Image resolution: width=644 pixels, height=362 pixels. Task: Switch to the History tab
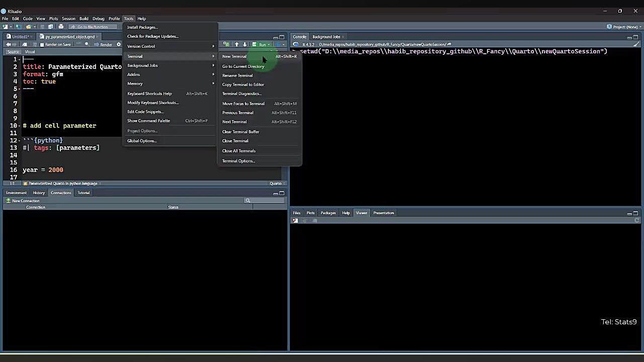pyautogui.click(x=39, y=193)
